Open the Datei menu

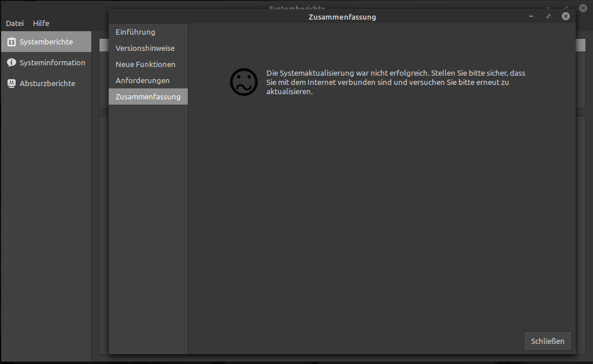14,23
